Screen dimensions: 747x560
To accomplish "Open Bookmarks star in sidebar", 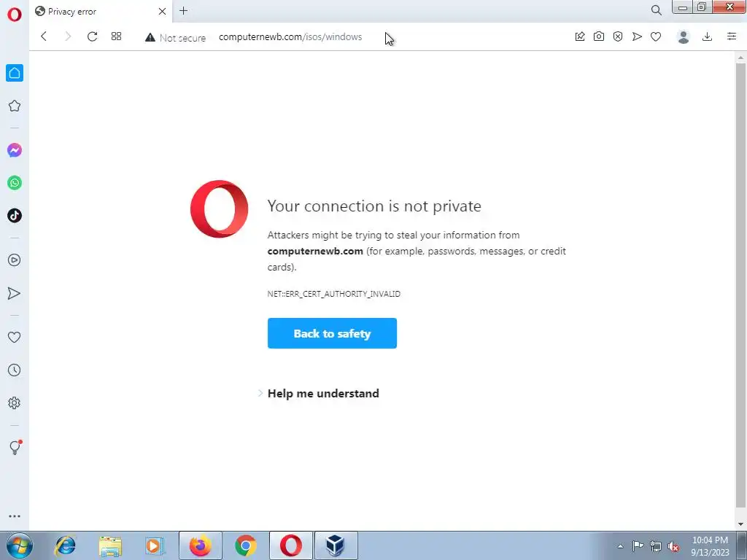I will [x=15, y=106].
